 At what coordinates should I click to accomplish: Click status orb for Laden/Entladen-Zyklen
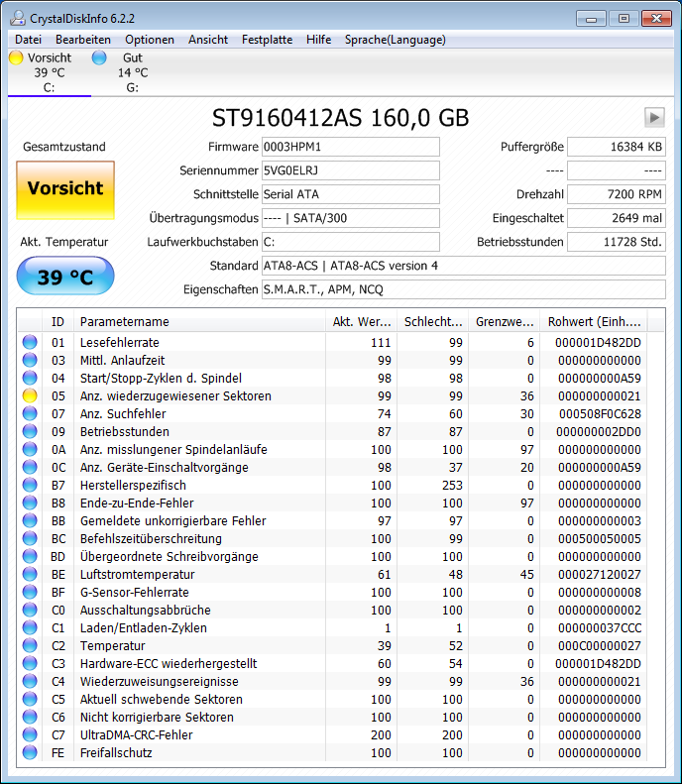pyautogui.click(x=30, y=627)
